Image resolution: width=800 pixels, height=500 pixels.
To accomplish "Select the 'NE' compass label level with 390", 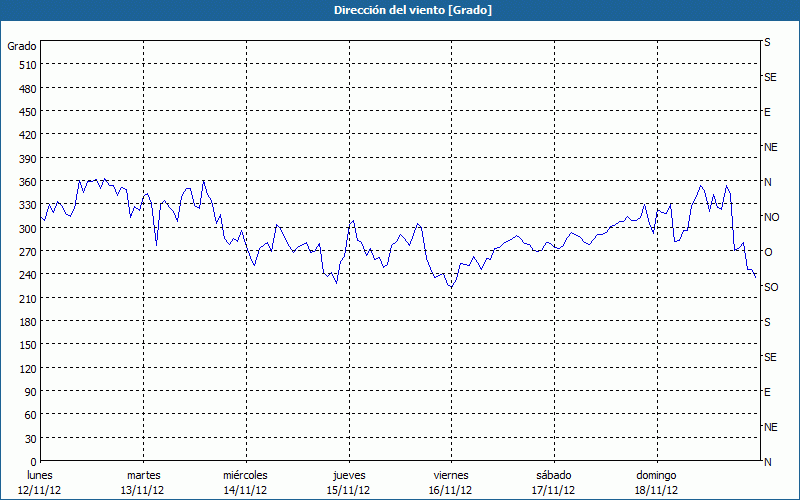I will (x=771, y=147).
